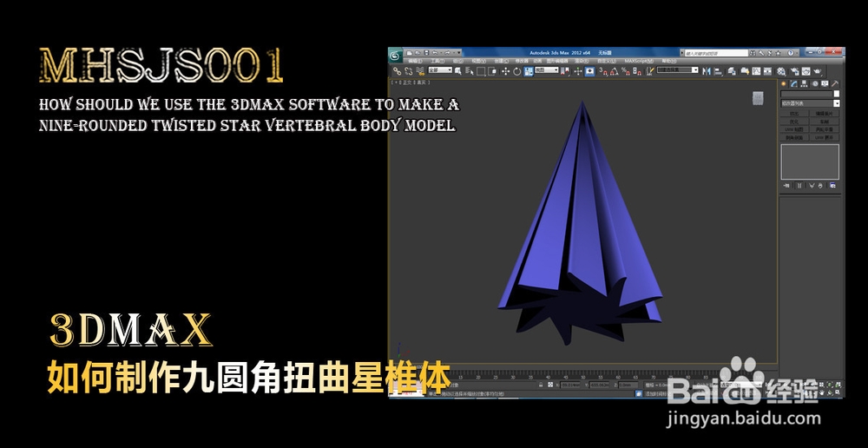The width and height of the screenshot is (868, 448).
Task: Click the Redo arrow in the quick access toolbar
Action: point(447,53)
